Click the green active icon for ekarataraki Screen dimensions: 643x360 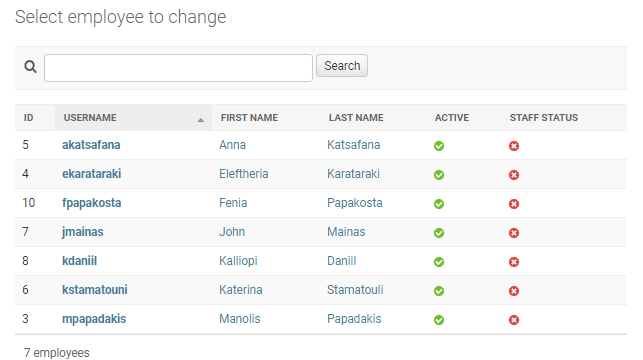click(439, 175)
